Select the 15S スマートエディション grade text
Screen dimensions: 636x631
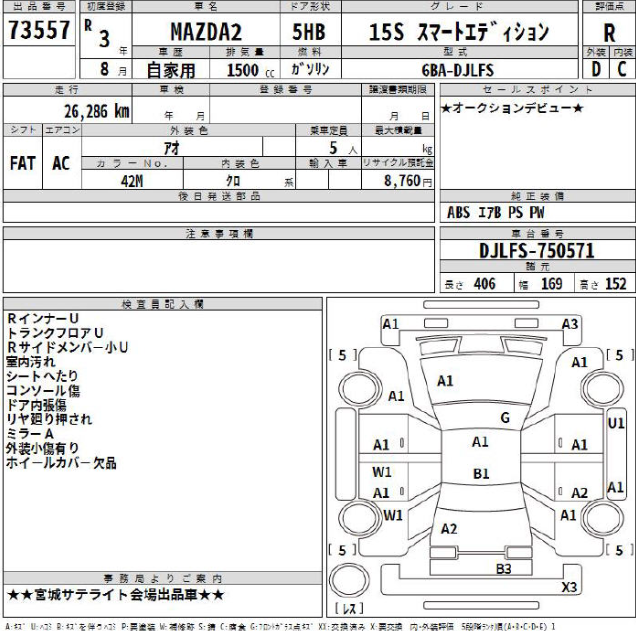[x=459, y=32]
